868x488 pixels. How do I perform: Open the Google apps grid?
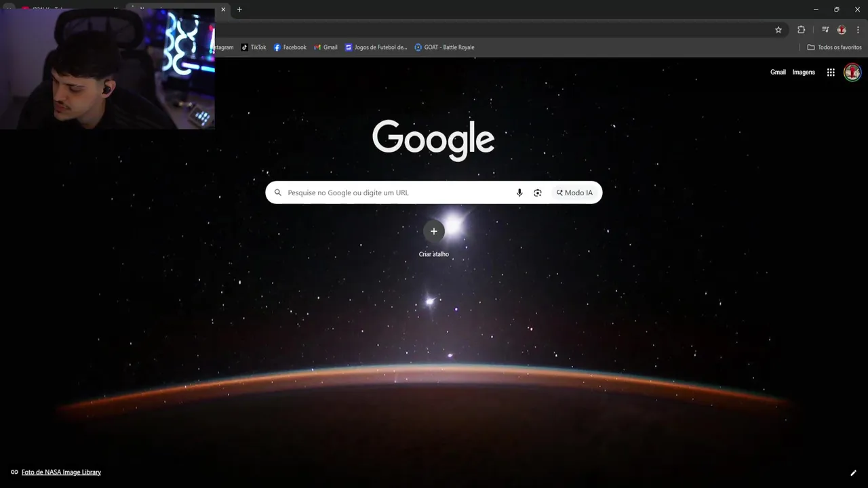coord(831,72)
